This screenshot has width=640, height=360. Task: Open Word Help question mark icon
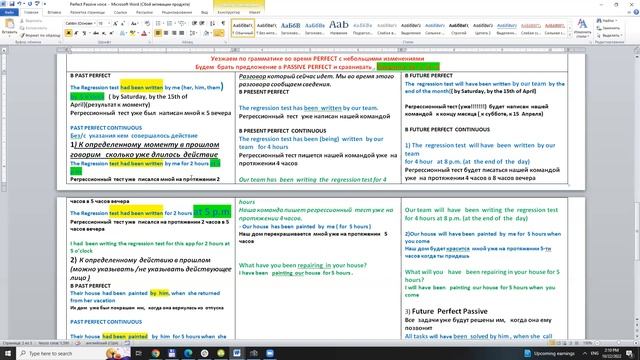(x=636, y=12)
